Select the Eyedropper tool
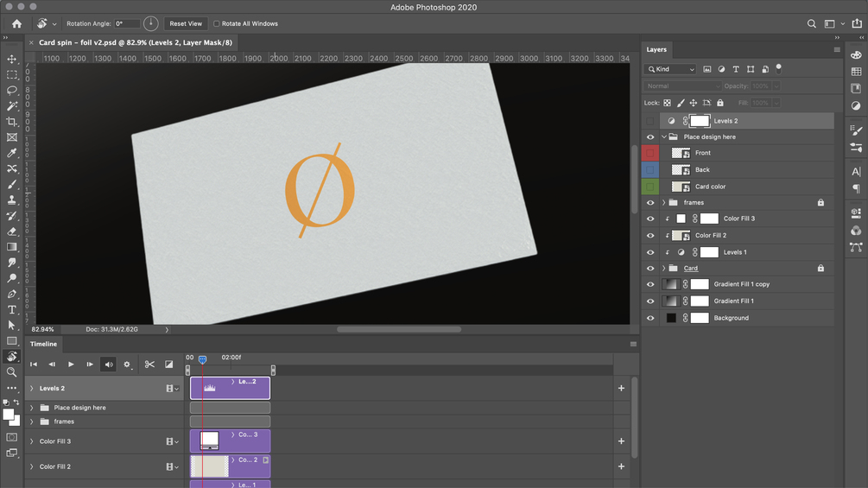Viewport: 868px width, 488px height. coord(11,153)
